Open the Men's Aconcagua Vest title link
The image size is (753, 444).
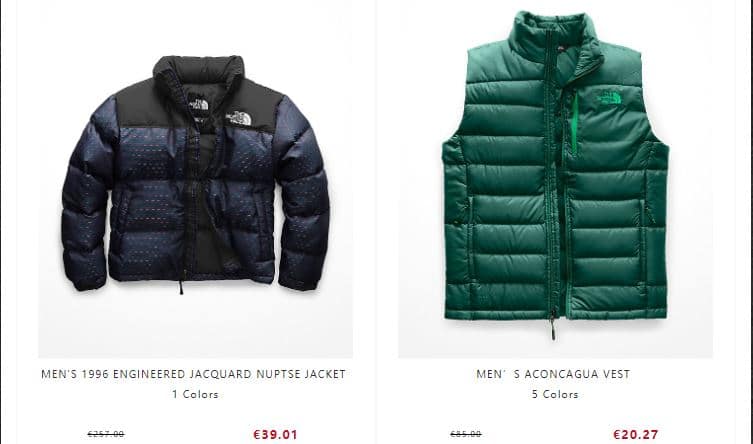point(553,374)
